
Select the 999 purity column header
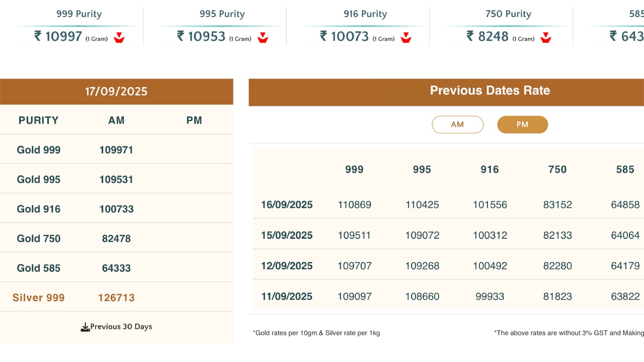pos(354,170)
